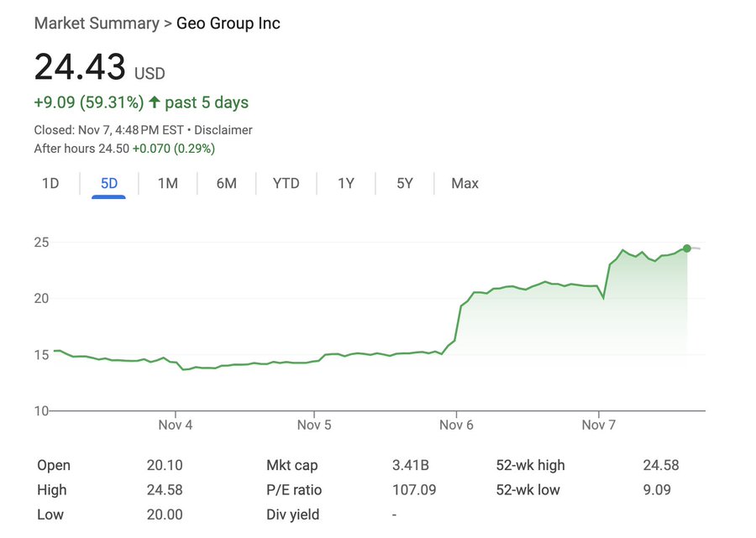This screenshot has height=538, width=756.
Task: Click the Mkt cap value 3.41B
Action: point(411,465)
